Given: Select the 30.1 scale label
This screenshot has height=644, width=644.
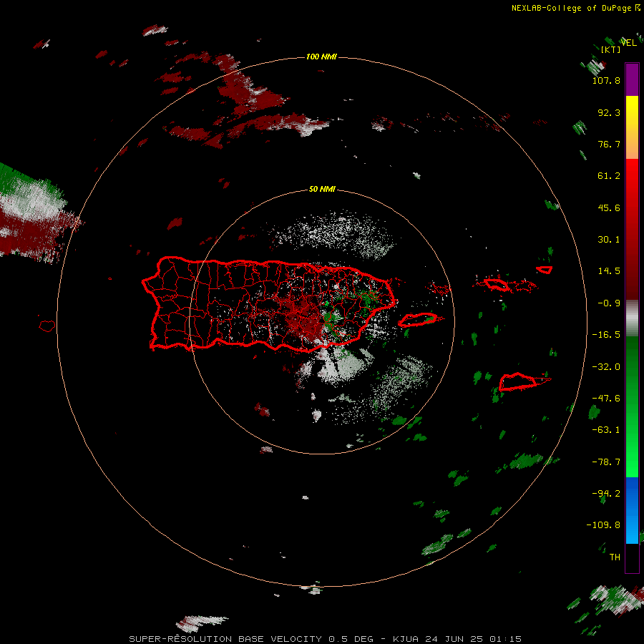Looking at the screenshot, I should tap(609, 240).
